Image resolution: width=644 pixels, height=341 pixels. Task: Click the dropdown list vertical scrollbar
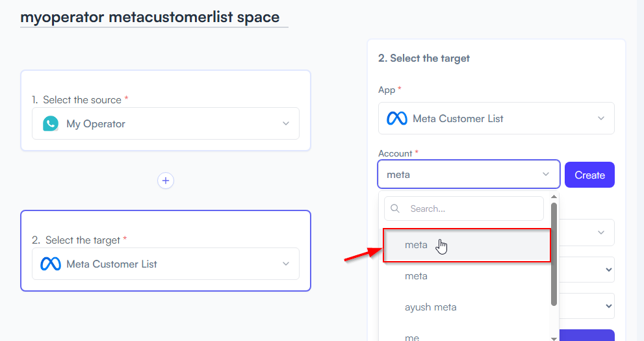coord(554,255)
